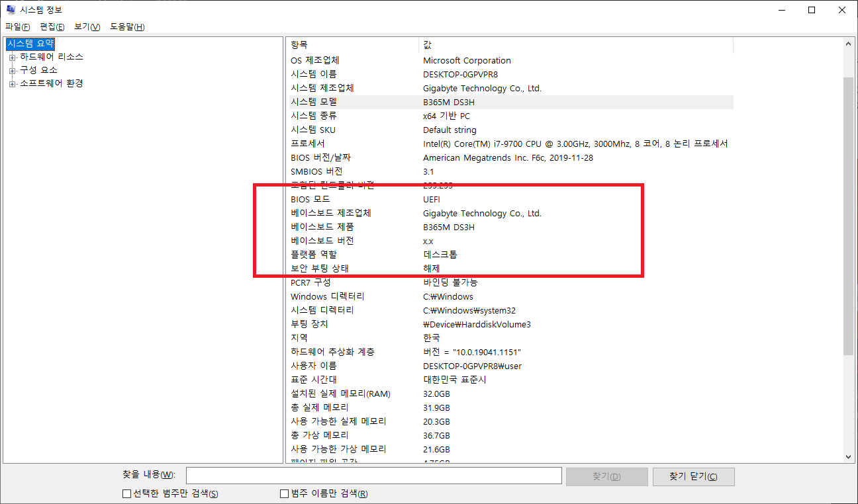Click the Microsoft Corporation value
Viewport: 858px width, 504px height.
point(467,60)
